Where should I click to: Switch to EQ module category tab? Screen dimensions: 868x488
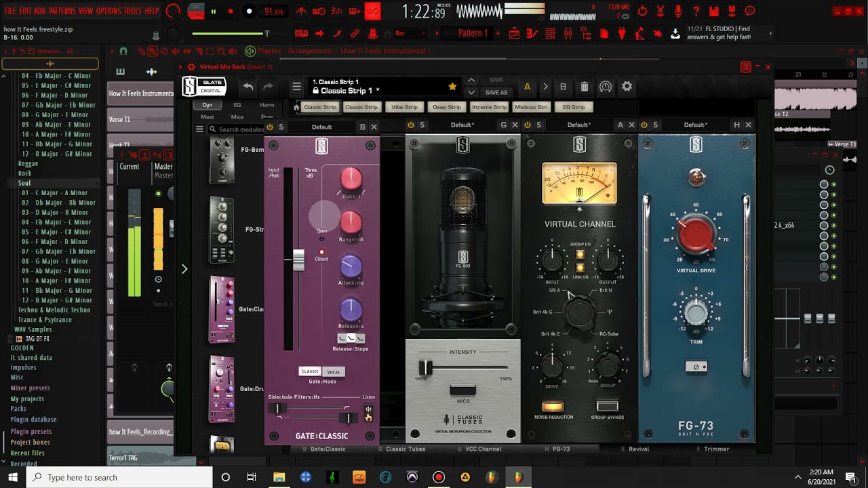(x=237, y=105)
